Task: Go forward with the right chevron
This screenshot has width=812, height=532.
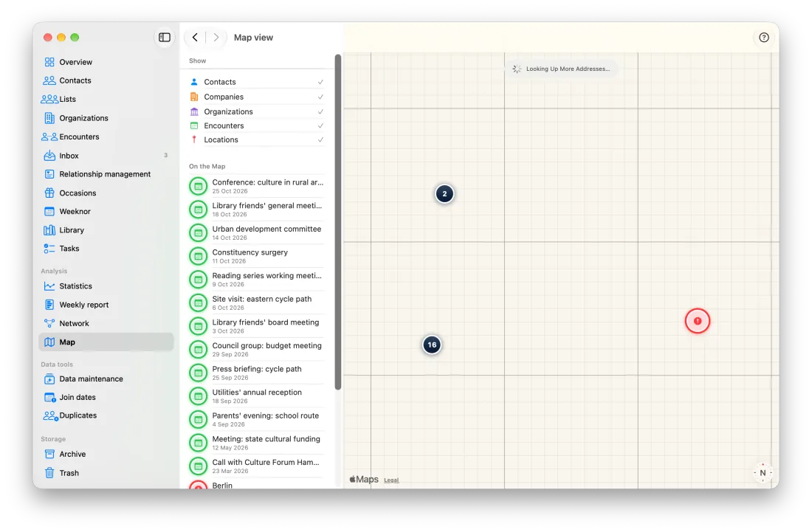Action: pyautogui.click(x=216, y=37)
